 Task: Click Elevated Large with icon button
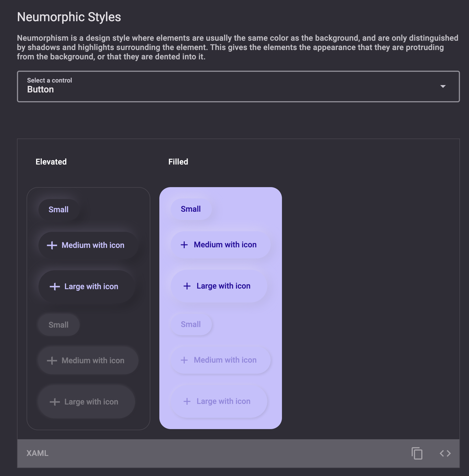pos(87,287)
